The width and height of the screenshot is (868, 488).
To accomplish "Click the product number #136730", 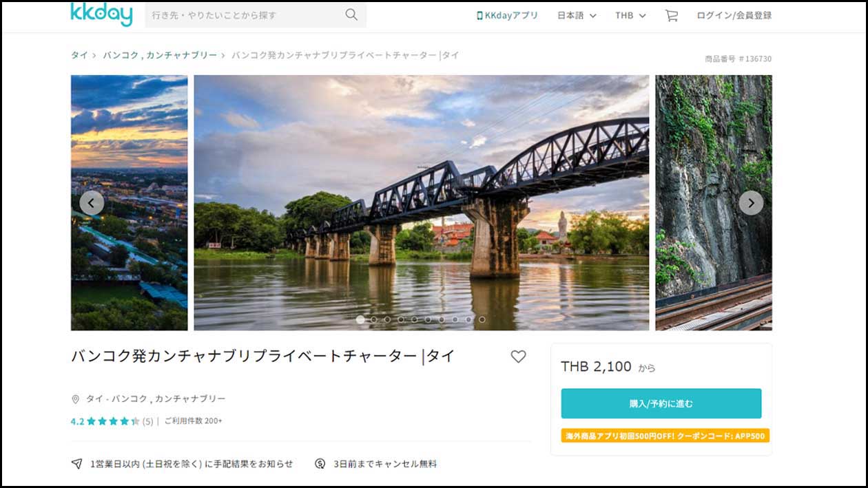I will click(738, 59).
